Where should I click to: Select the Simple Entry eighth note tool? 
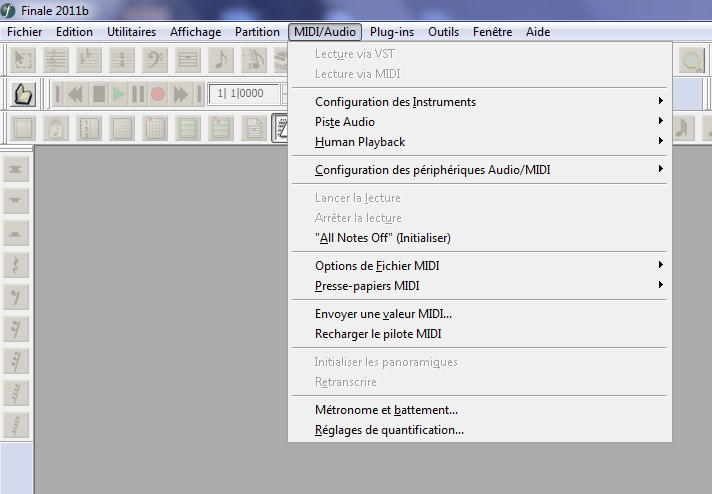pyautogui.click(x=221, y=60)
